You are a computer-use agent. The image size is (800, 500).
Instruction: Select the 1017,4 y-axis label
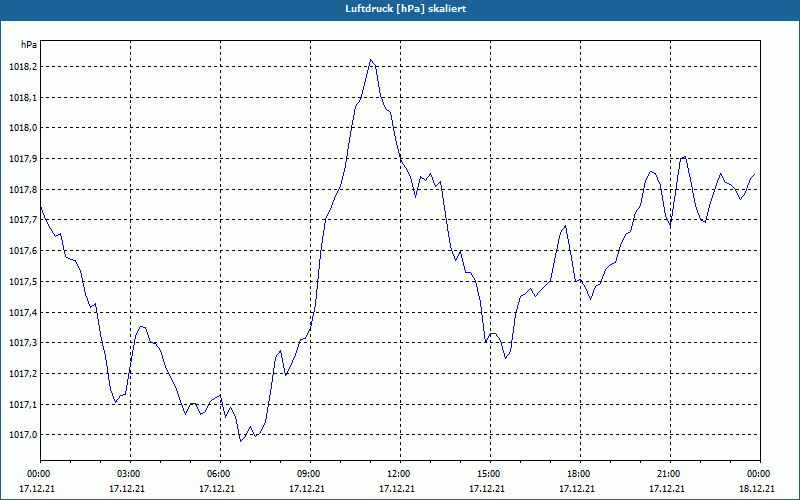pyautogui.click(x=23, y=312)
